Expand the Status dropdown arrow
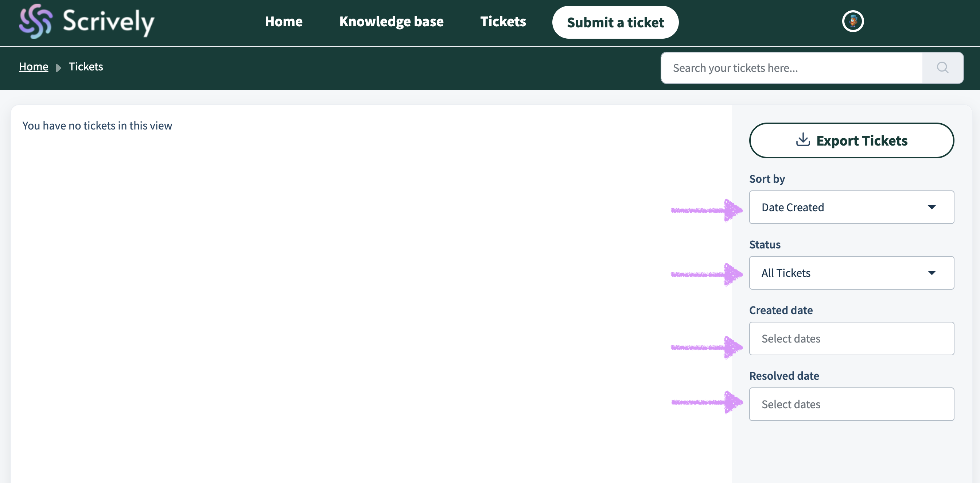Screen dimensions: 980x483 coord(931,273)
